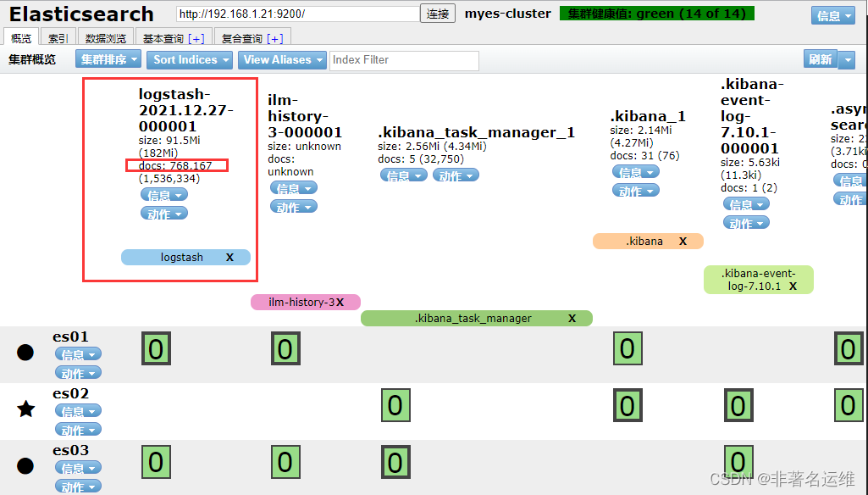Switch to the 复合查询 tab
The width and height of the screenshot is (868, 495).
242,38
